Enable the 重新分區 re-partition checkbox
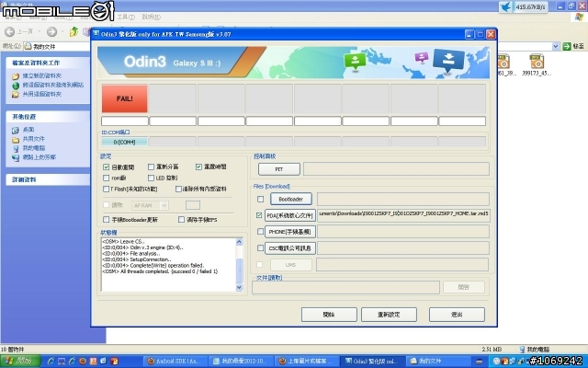The width and height of the screenshot is (588, 368). 151,167
